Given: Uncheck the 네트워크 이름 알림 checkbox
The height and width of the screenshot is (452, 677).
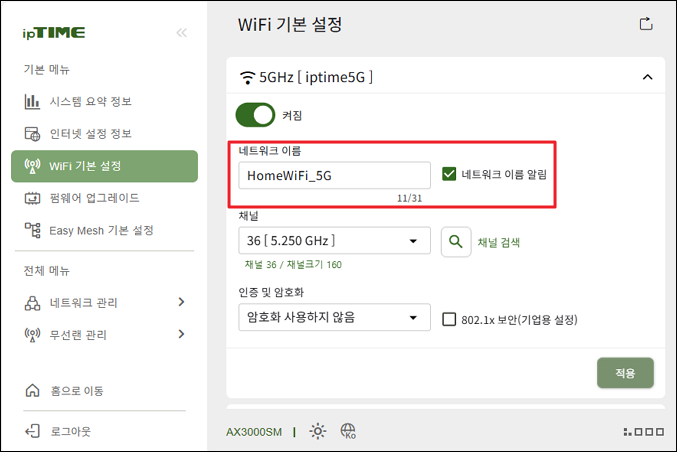Looking at the screenshot, I should (449, 174).
